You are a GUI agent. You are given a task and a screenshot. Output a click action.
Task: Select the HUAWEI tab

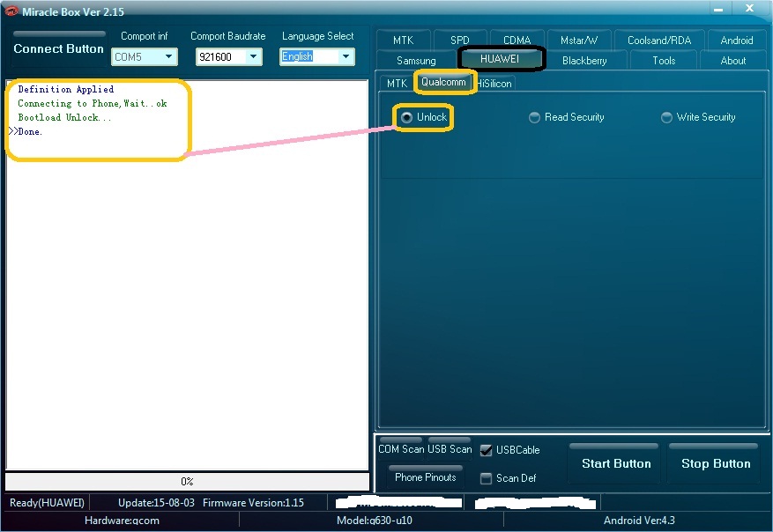500,59
